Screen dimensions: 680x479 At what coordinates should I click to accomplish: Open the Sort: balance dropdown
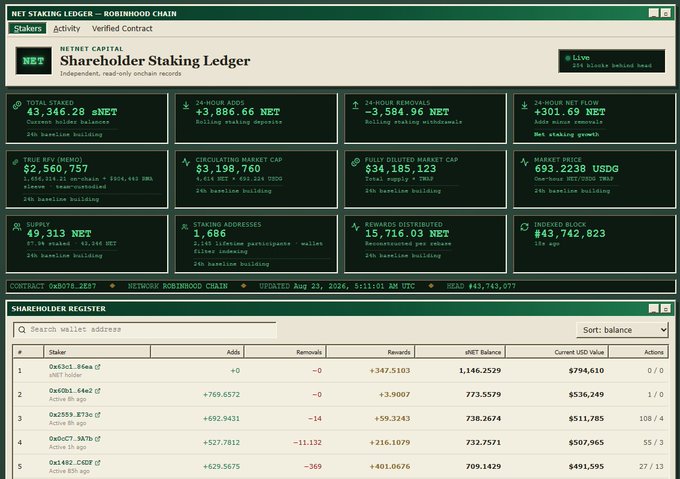622,330
